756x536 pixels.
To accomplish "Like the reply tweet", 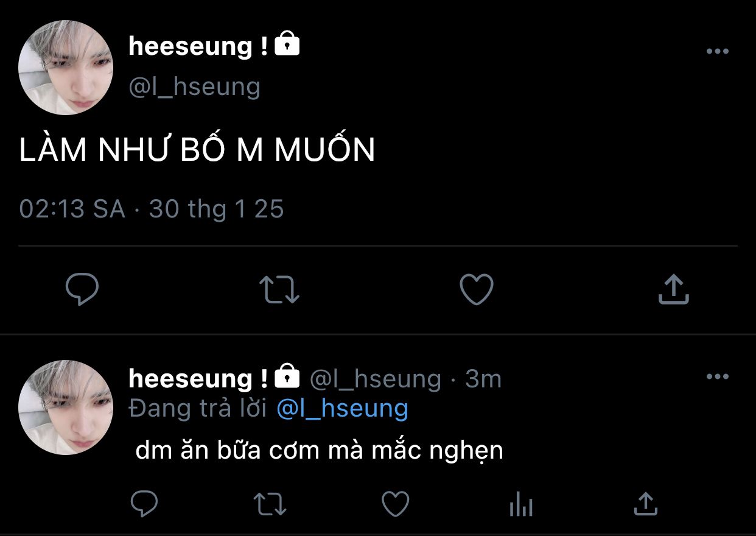I will point(395,504).
